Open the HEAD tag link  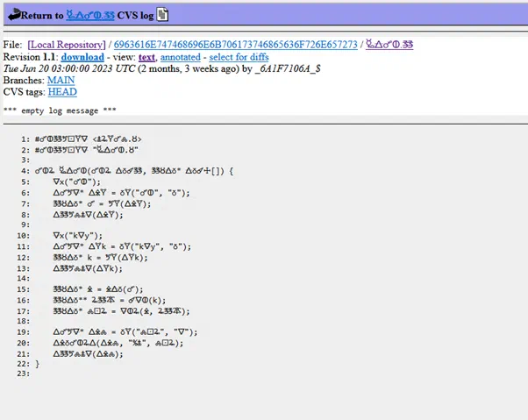coord(62,92)
